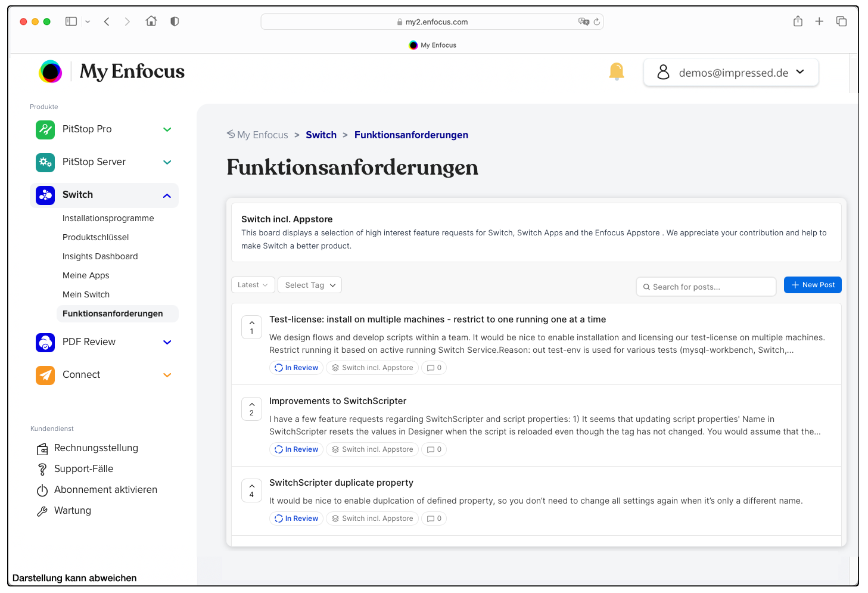Create a New Post

coord(812,285)
